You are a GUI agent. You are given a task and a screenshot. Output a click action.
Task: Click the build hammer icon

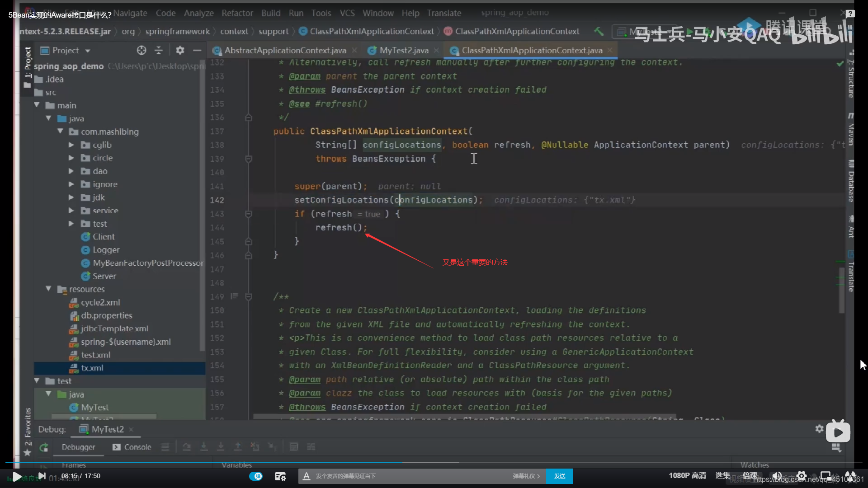599,31
